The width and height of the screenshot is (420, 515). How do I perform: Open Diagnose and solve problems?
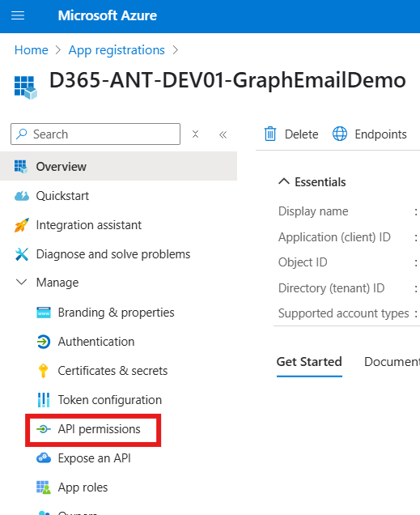(x=113, y=254)
